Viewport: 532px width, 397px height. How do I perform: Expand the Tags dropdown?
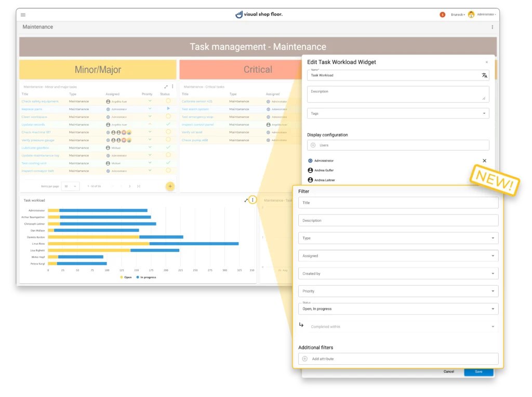pyautogui.click(x=398, y=113)
